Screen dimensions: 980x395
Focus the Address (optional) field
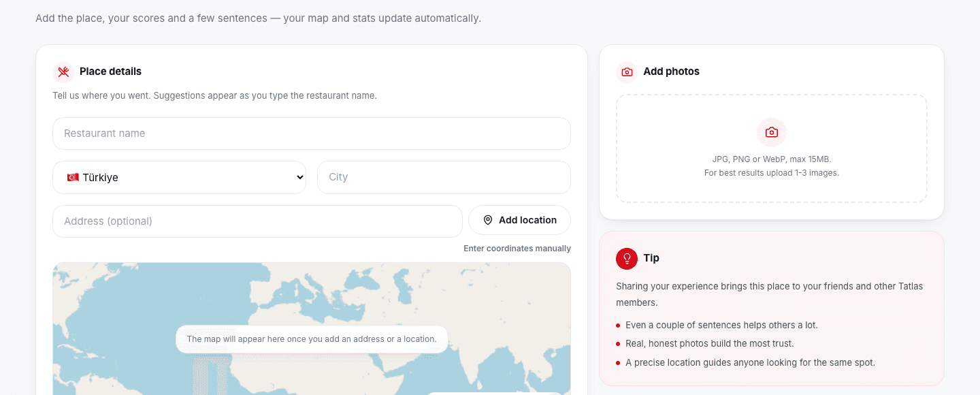click(257, 221)
